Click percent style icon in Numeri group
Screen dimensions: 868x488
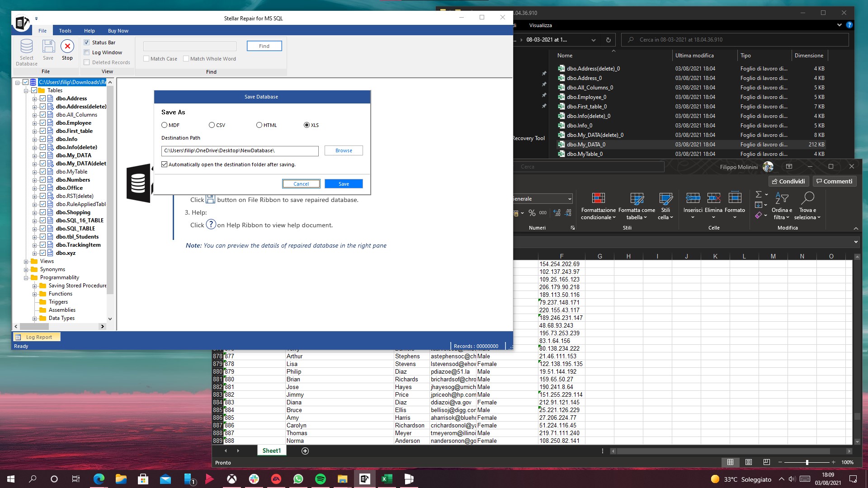coord(532,213)
